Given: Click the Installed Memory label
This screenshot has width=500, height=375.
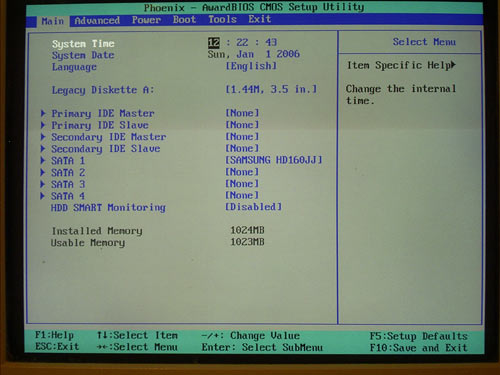Looking at the screenshot, I should coord(97,231).
